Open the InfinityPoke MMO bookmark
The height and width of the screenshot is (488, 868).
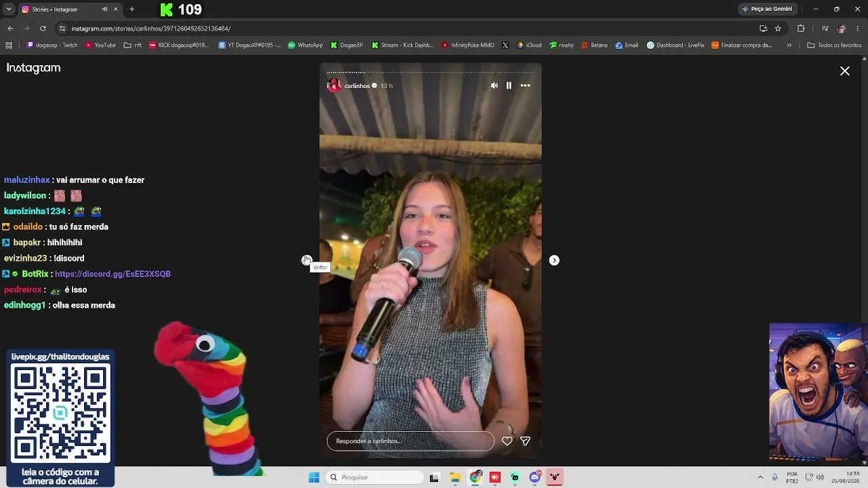point(468,45)
